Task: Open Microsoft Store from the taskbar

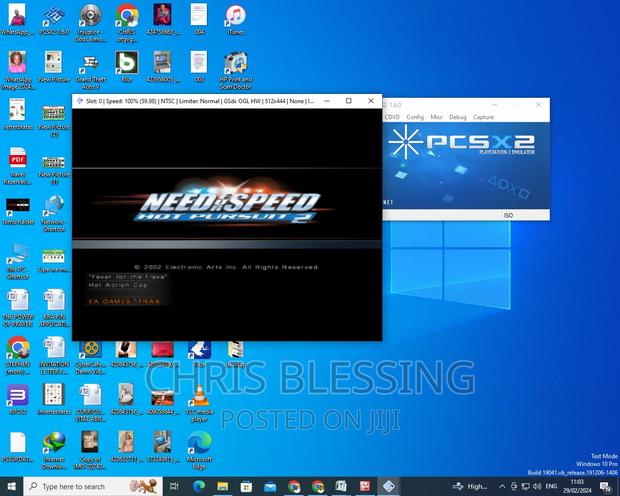Action: tap(246, 487)
